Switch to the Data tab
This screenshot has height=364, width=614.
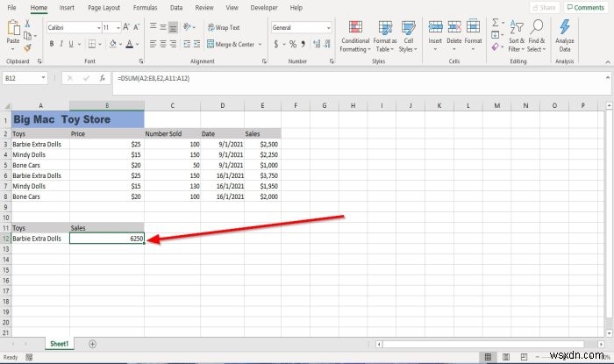176,7
